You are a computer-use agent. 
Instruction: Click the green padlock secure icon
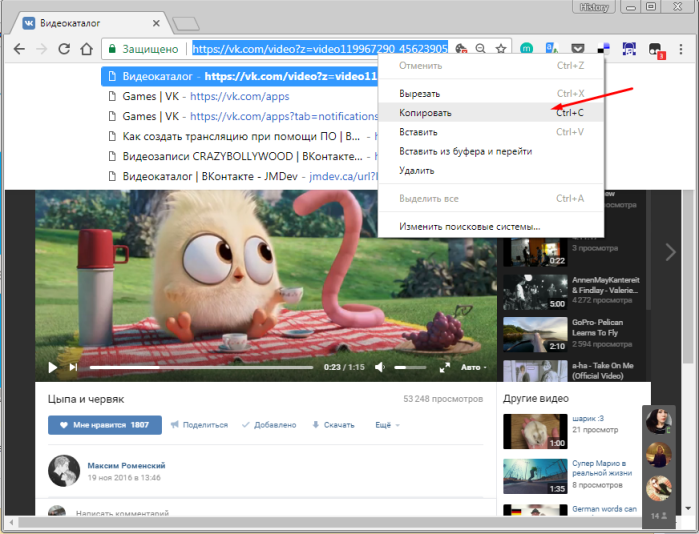pyautogui.click(x=112, y=49)
